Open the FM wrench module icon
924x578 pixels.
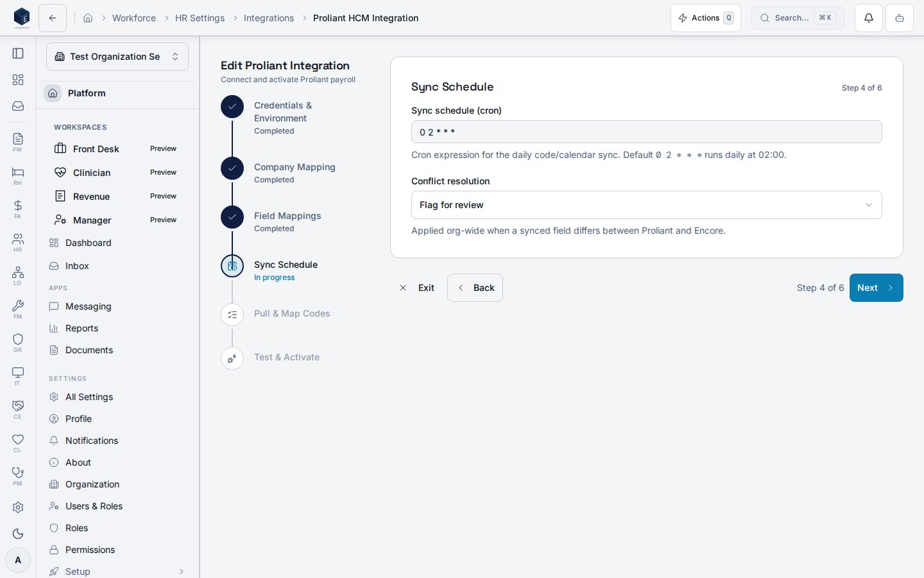pos(18,309)
